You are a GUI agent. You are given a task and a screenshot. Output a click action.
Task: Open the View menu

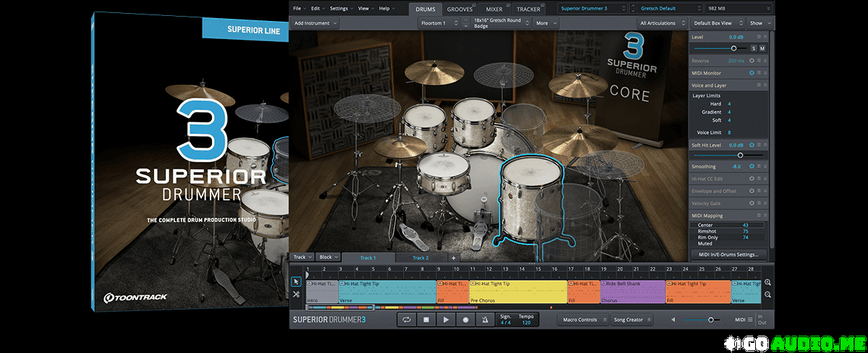click(x=365, y=8)
